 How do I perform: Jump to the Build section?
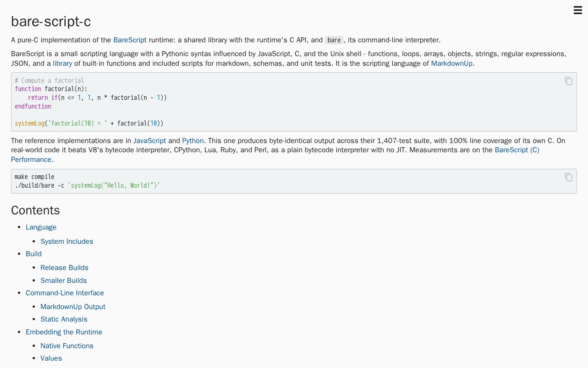pyautogui.click(x=34, y=254)
